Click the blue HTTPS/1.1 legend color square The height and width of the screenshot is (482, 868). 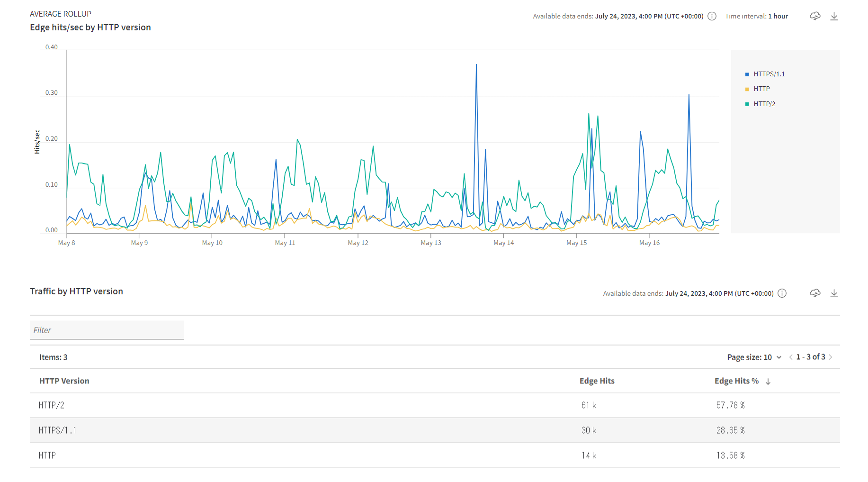click(x=747, y=74)
